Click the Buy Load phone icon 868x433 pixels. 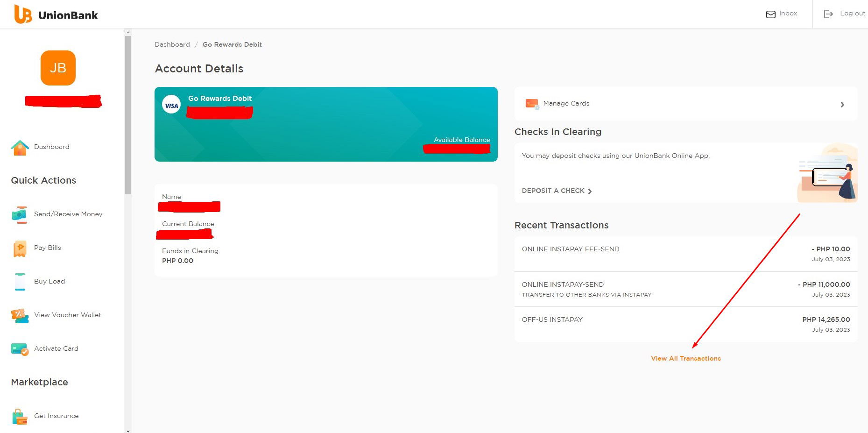click(20, 282)
